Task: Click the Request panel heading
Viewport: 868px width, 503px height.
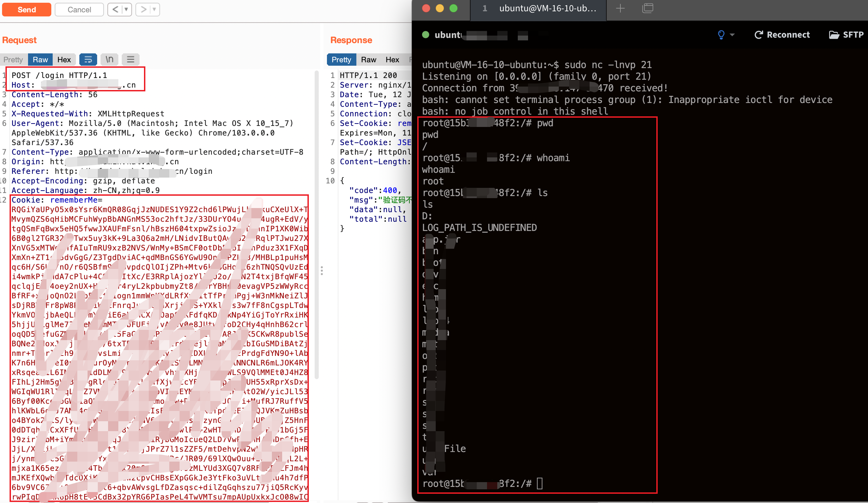Action: click(x=19, y=40)
